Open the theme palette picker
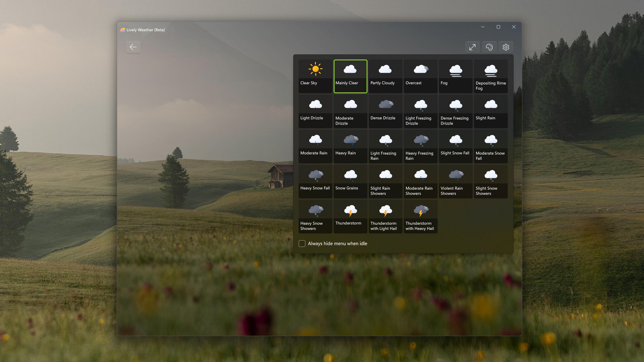The image size is (644, 362). click(x=489, y=47)
